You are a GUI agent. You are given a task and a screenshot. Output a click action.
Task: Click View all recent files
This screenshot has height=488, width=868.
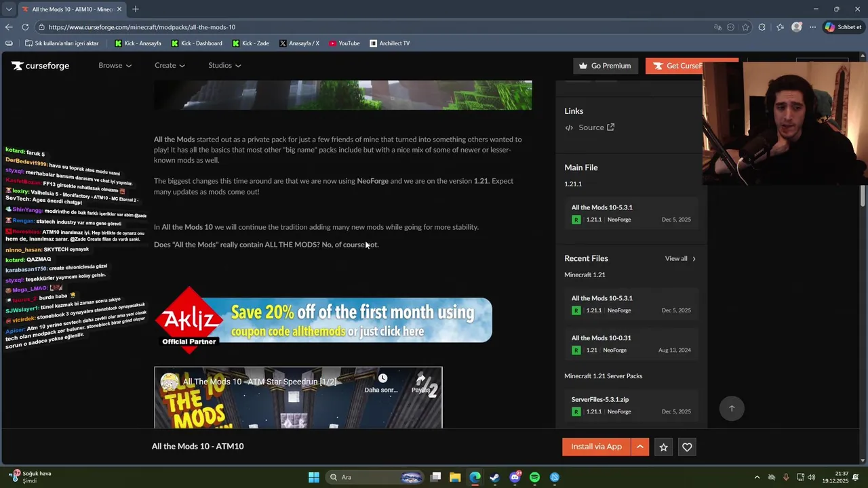(x=680, y=258)
